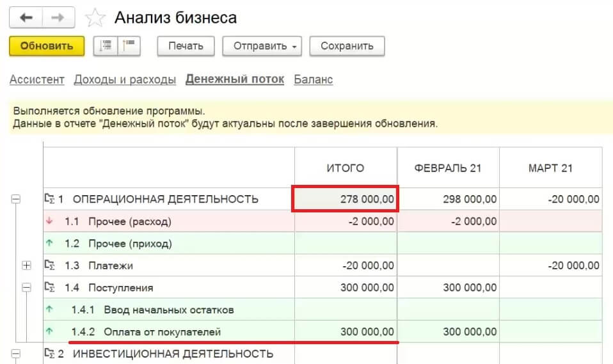
Task: Select Поступления ИТОГО 300 000,00 cell
Action: [346, 288]
